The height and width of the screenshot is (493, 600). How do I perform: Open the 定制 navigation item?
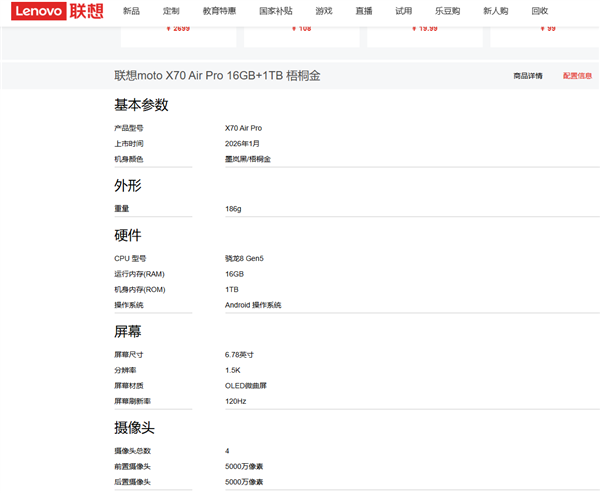pyautogui.click(x=171, y=11)
